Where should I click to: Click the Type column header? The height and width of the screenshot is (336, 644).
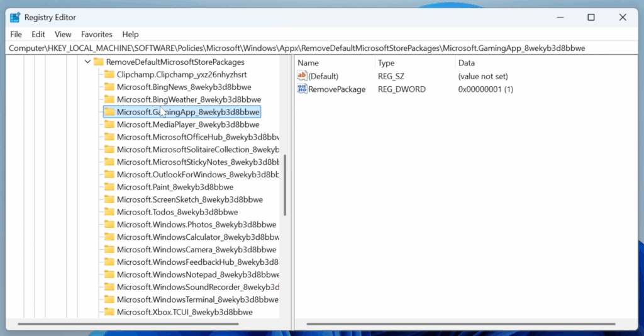click(x=386, y=63)
